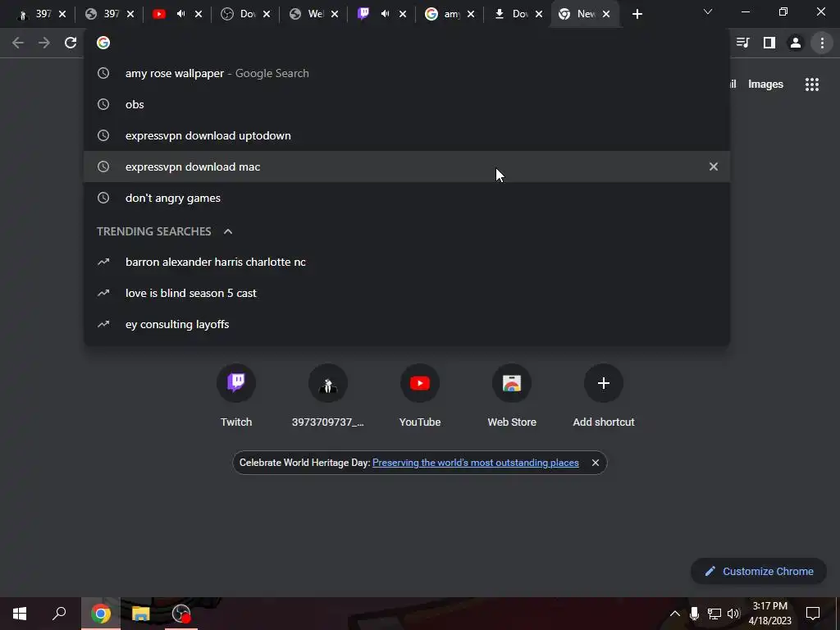Click the microphone tray icon
840x630 pixels.
(x=694, y=614)
